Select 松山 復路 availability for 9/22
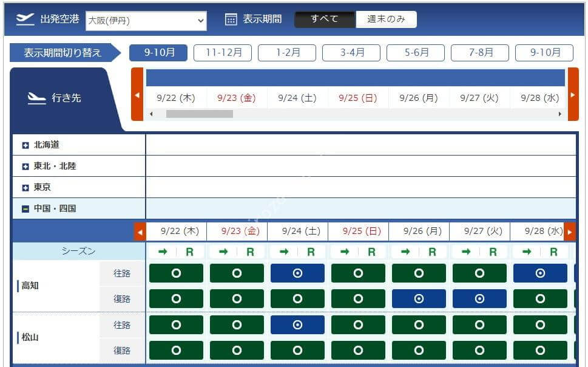 [x=176, y=351]
